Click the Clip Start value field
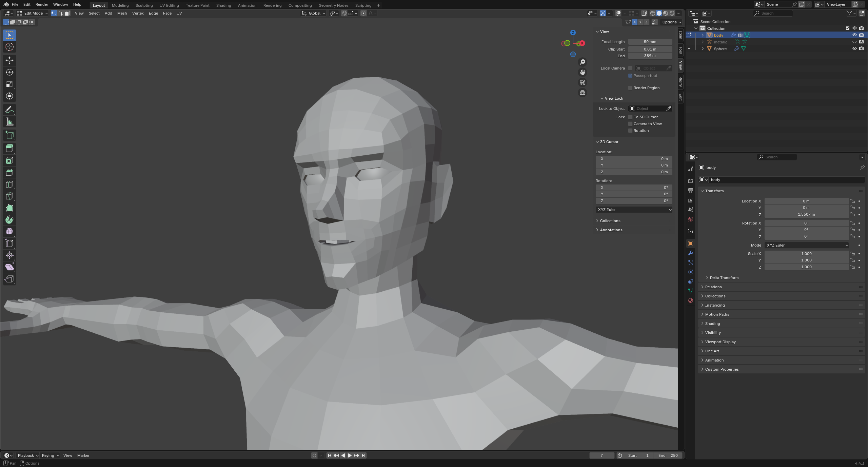This screenshot has width=868, height=467. (x=650, y=49)
